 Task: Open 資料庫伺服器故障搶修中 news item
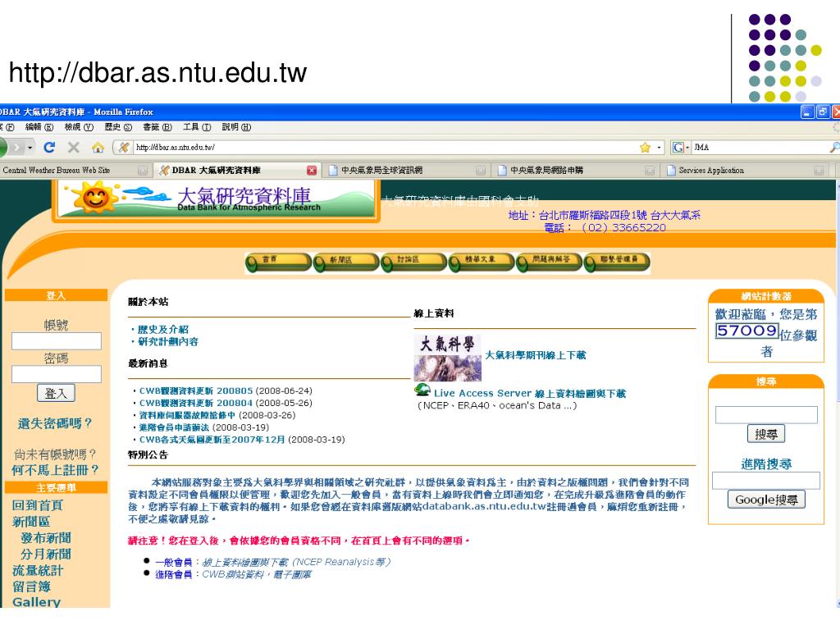[187, 415]
